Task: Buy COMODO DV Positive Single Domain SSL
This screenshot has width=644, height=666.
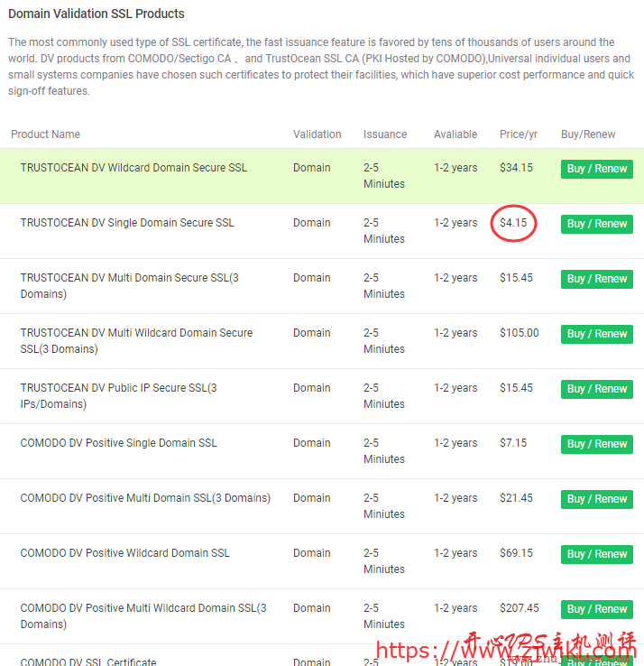Action: click(x=596, y=444)
